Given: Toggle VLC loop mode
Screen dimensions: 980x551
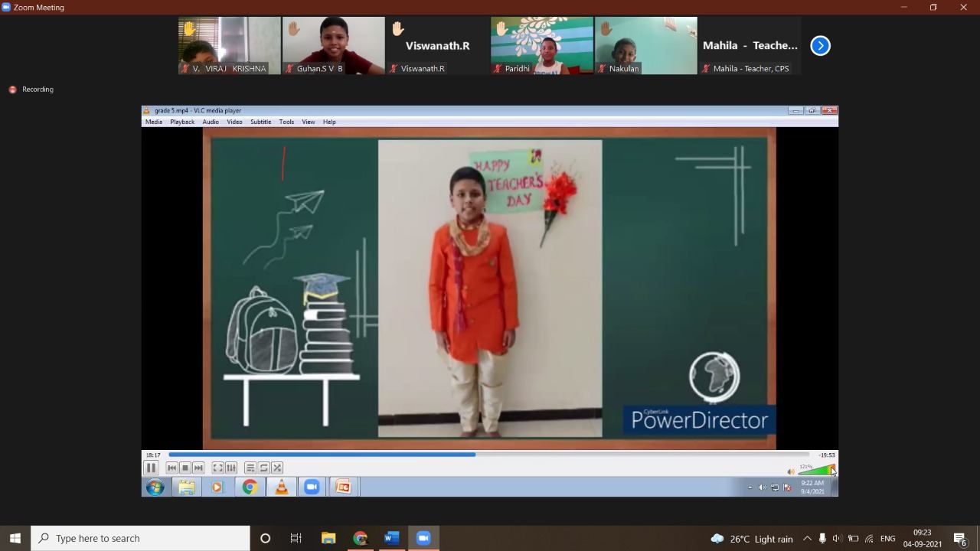Looking at the screenshot, I should pyautogui.click(x=263, y=468).
